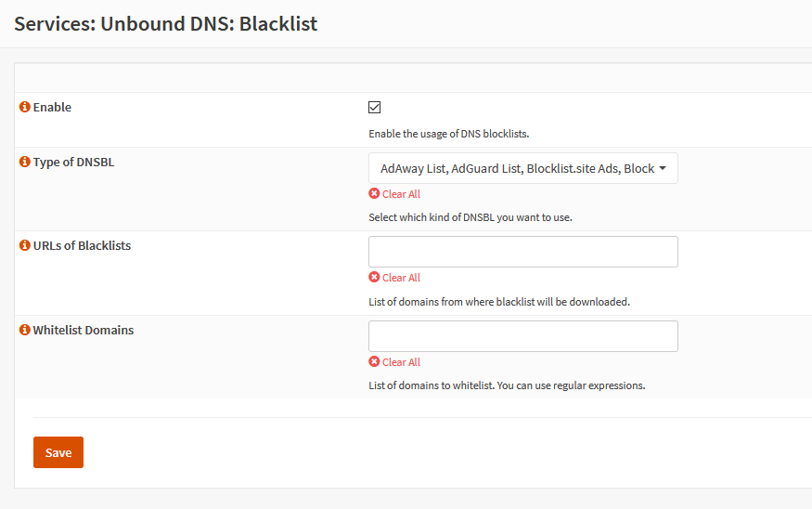Click the red X icon under Whitelist Domains
Viewport: 812px width, 509px height.
pos(374,361)
